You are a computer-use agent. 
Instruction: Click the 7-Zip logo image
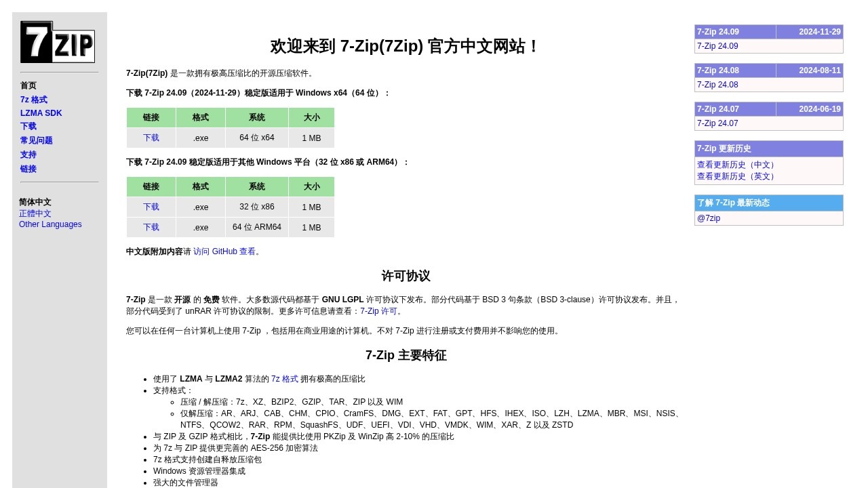pyautogui.click(x=58, y=42)
